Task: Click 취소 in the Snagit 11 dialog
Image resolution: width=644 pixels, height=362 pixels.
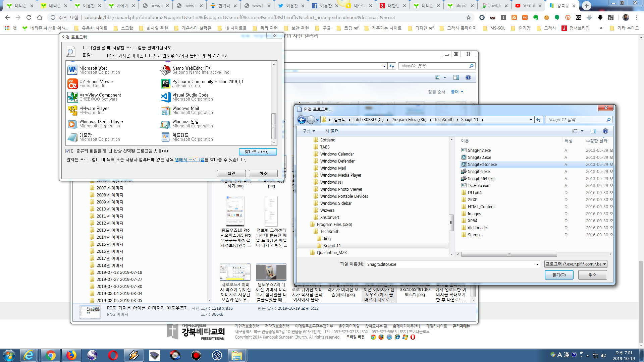Action: point(593,275)
